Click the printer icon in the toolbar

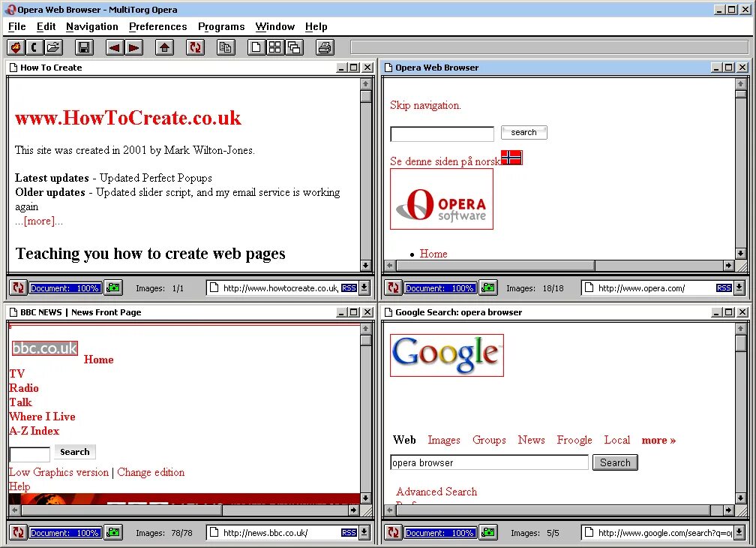pos(325,47)
